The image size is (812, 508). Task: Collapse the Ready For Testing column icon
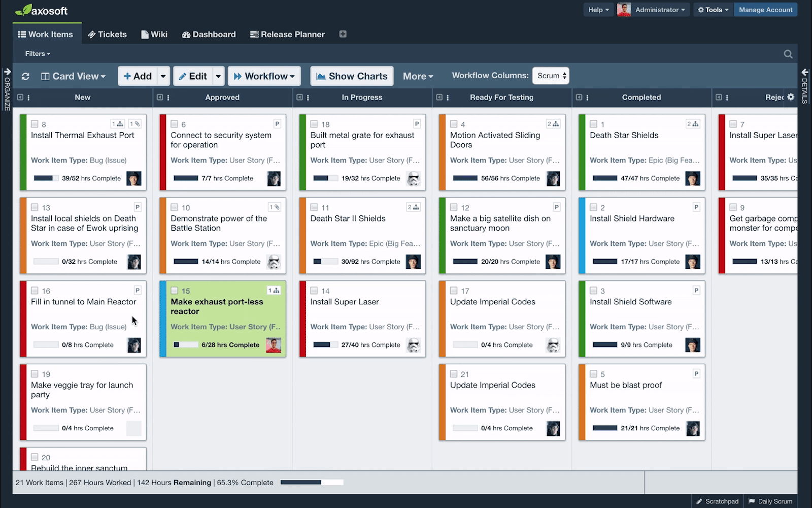[x=439, y=97]
